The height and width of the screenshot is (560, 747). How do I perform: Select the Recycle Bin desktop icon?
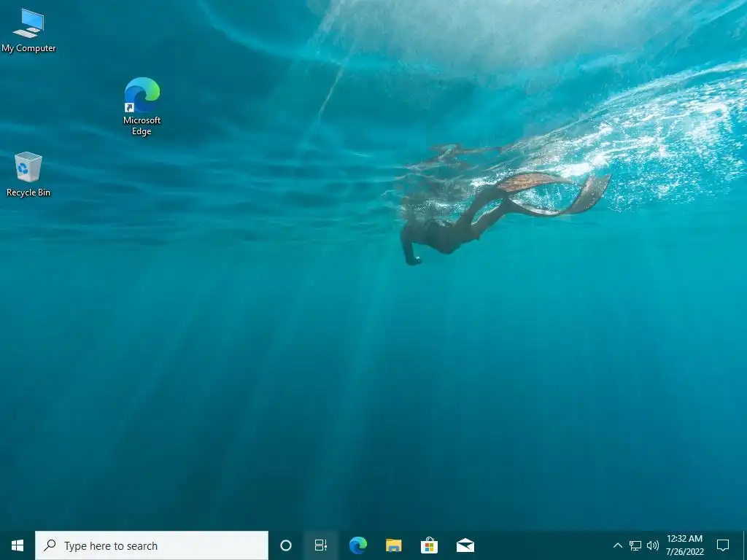(x=28, y=174)
